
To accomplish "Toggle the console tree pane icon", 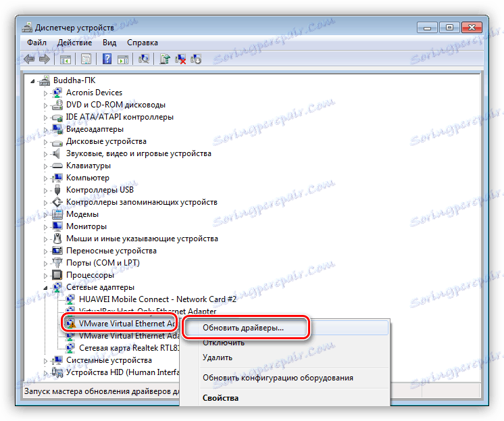I will click(66, 59).
